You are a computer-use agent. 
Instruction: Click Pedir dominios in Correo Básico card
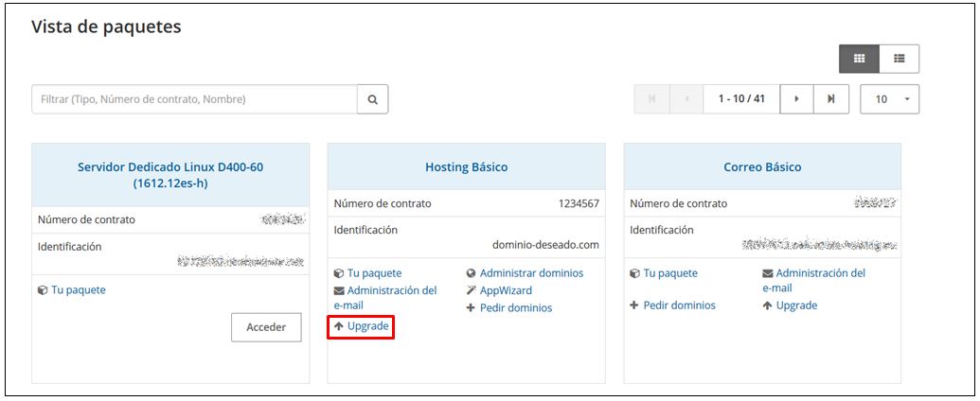click(x=680, y=305)
